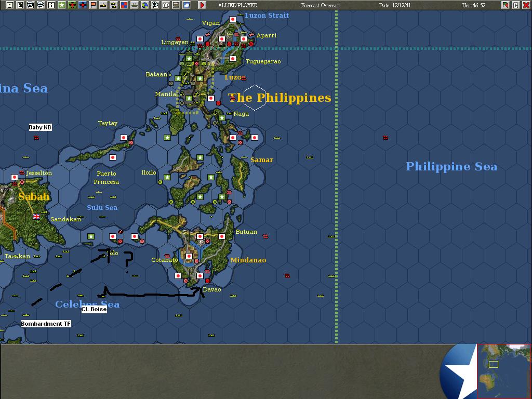The width and height of the screenshot is (532, 399).
Task: Select red task force east of Butuan
Action: 265,236
